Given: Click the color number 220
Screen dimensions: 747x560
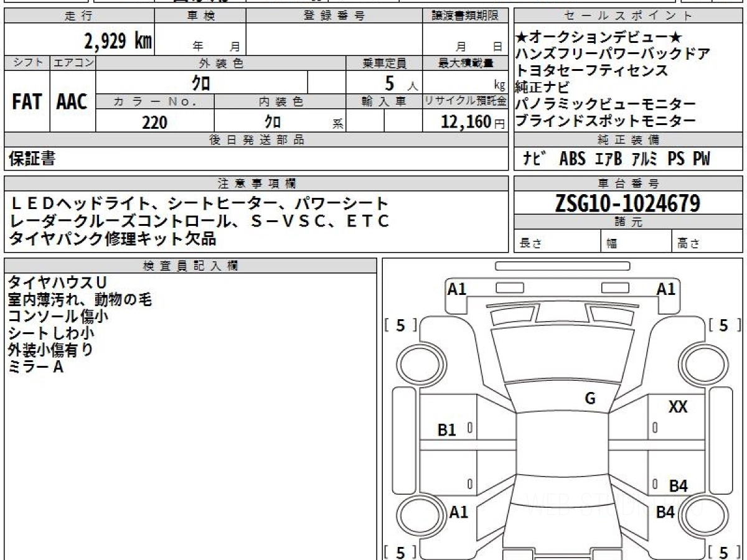Looking at the screenshot, I should (154, 122).
